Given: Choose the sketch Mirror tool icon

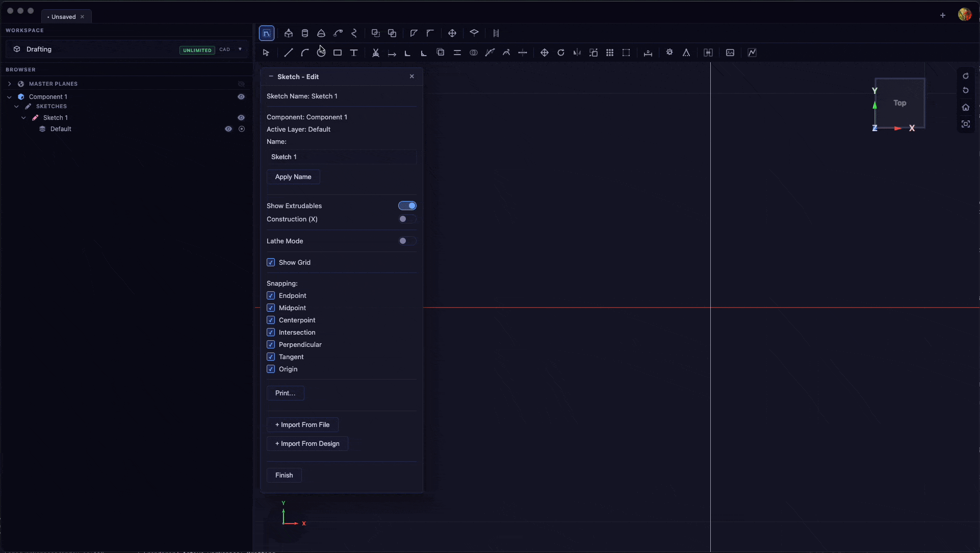Looking at the screenshot, I should click(577, 53).
